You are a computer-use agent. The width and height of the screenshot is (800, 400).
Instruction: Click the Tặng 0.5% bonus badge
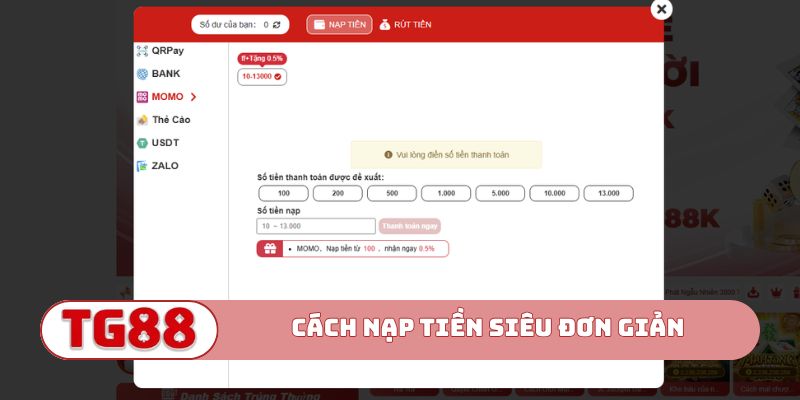tap(262, 58)
